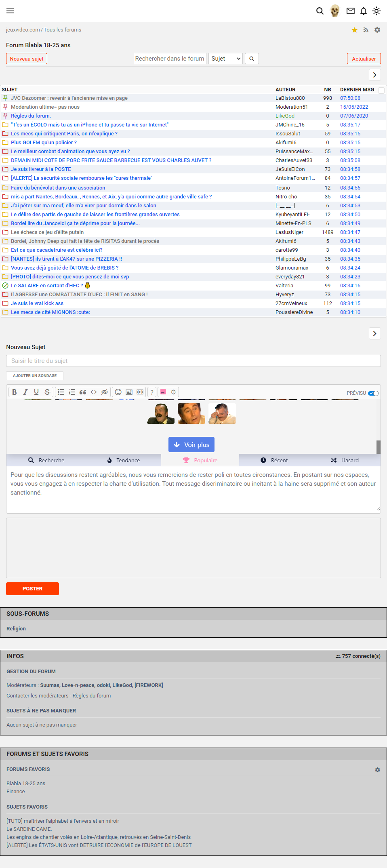Open favorite topic Le SARDINE GAME.
387x868 pixels.
[29, 829]
